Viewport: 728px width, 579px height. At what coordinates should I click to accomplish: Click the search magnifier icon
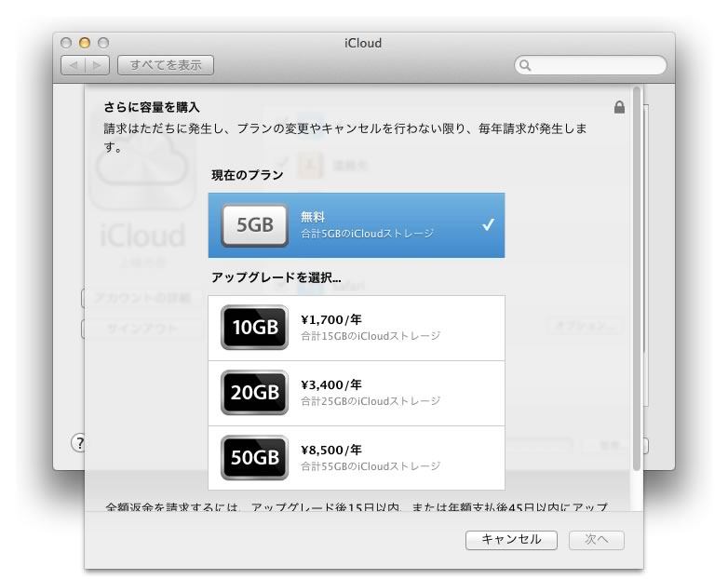[525, 65]
